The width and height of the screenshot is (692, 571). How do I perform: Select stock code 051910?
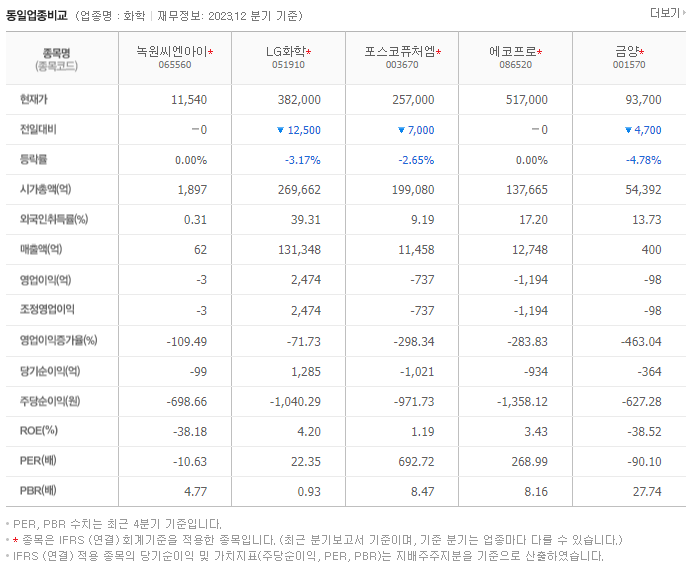(288, 65)
